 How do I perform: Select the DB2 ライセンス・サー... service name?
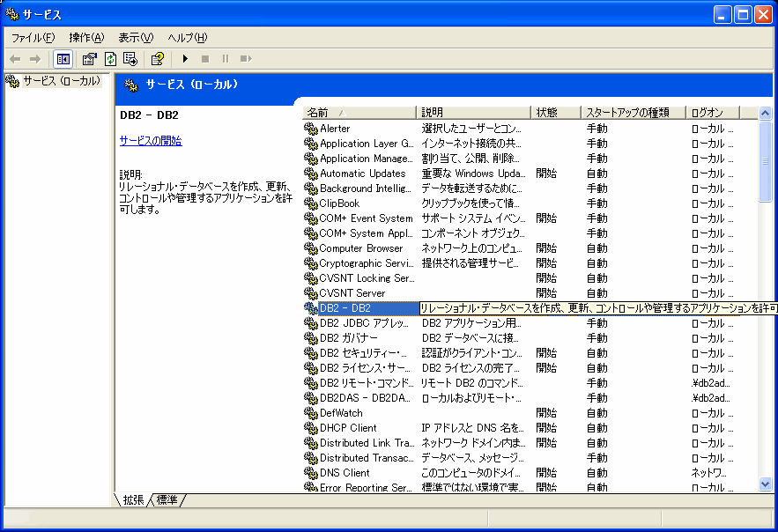tap(365, 368)
